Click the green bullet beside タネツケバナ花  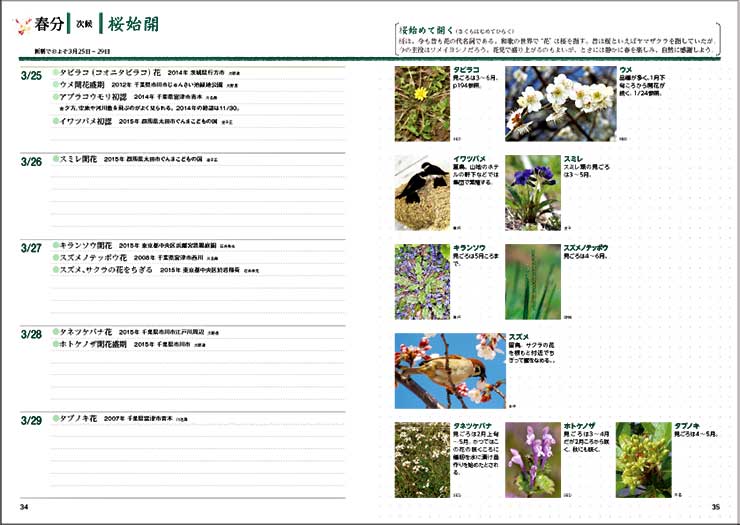click(56, 332)
